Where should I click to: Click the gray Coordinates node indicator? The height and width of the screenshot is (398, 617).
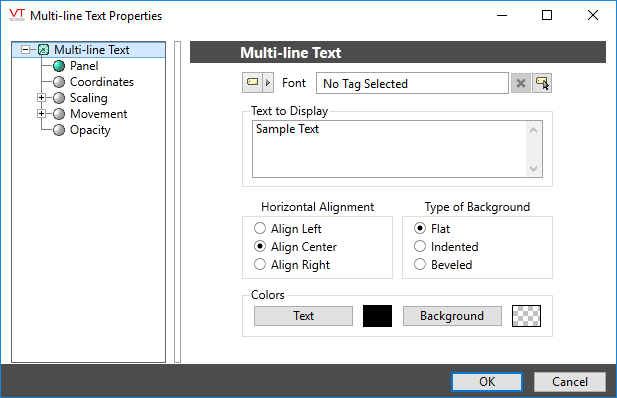59,82
